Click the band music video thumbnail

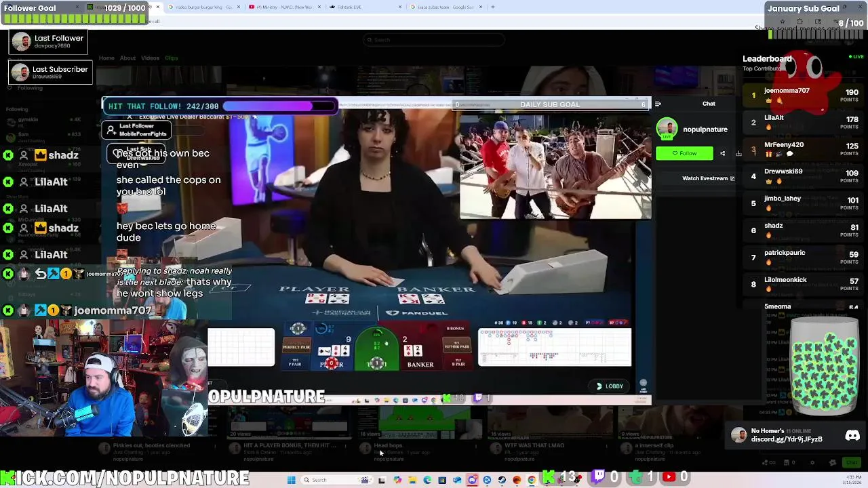coord(555,167)
